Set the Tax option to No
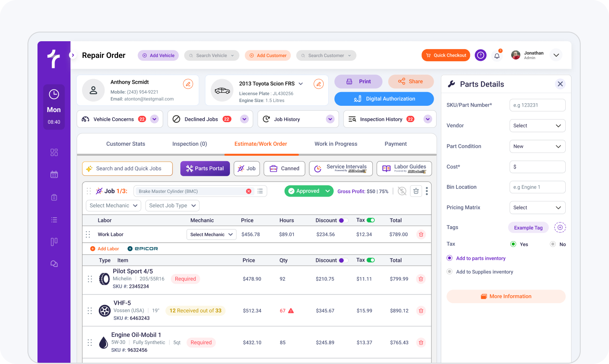Screen dimensions: 609x364 [x=553, y=244]
